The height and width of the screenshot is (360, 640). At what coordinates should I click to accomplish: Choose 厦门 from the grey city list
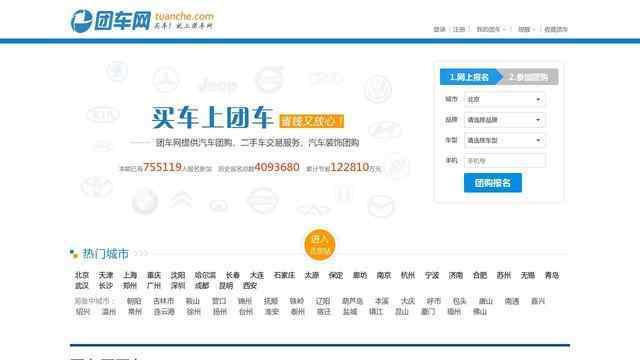click(428, 312)
